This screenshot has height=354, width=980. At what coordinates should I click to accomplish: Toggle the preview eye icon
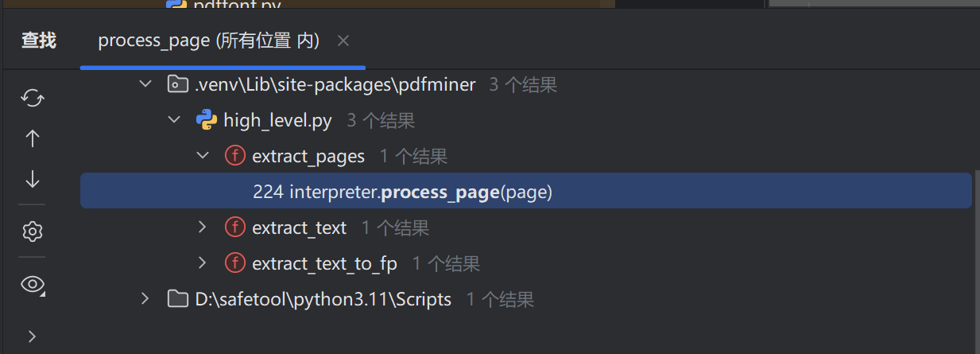(33, 285)
